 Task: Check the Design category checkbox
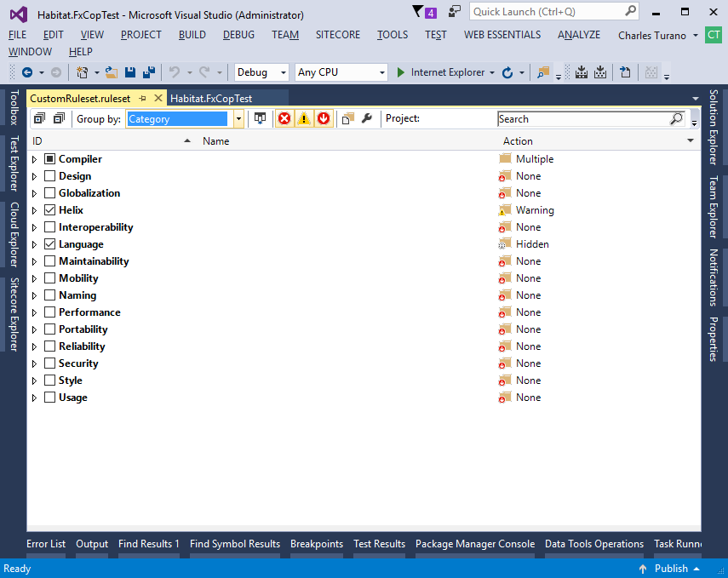pos(49,176)
